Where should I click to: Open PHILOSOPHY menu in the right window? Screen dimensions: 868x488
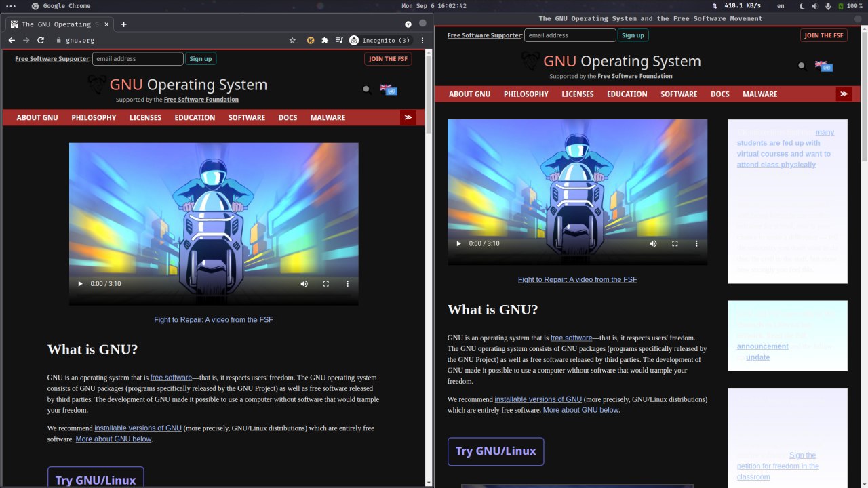click(x=526, y=94)
